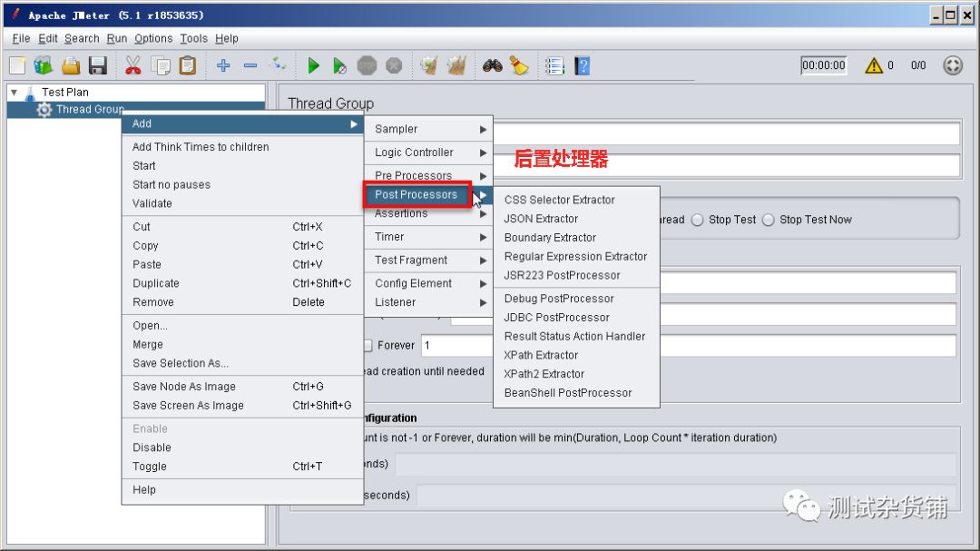
Task: Start the test with green play icon
Action: point(314,65)
